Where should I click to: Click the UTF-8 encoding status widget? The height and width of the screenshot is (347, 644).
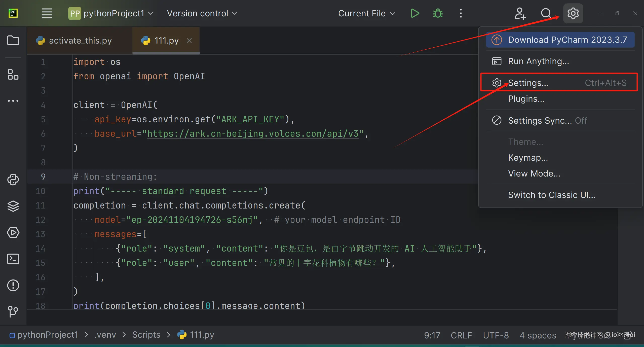496,335
